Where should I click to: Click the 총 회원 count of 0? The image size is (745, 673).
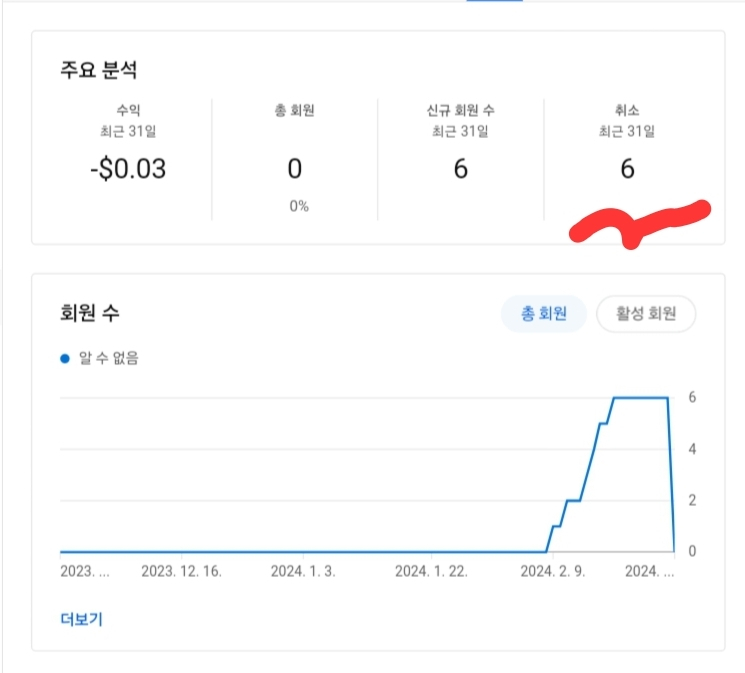pos(294,169)
